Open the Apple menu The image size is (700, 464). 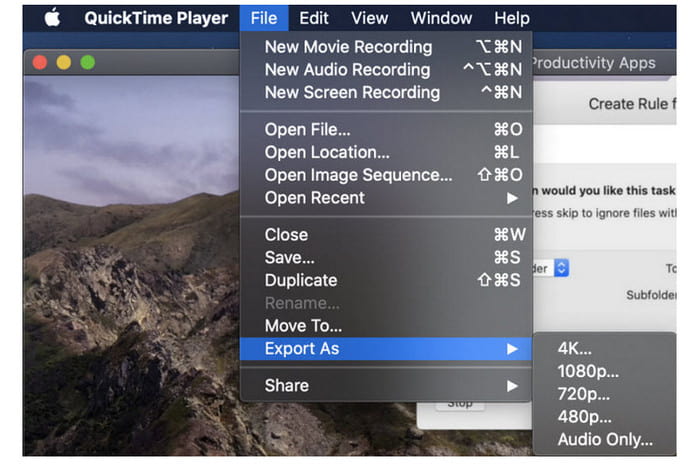[x=52, y=18]
